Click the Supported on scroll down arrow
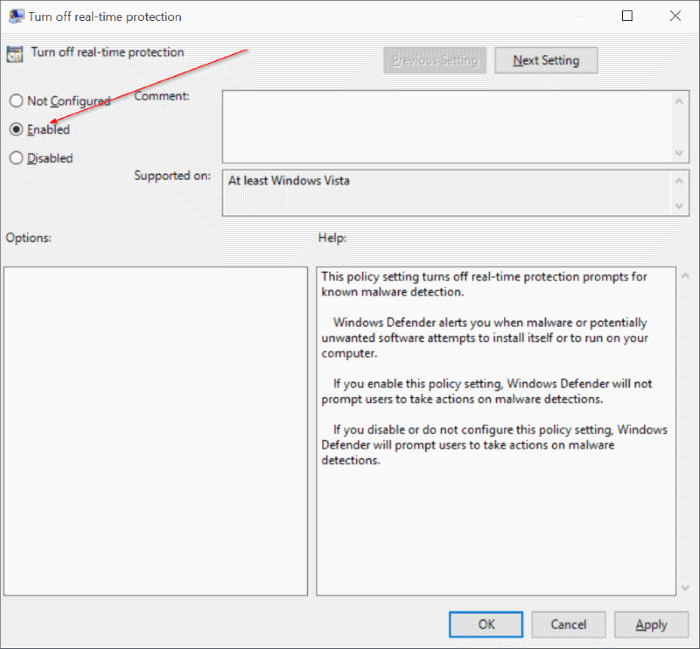Image resolution: width=700 pixels, height=649 pixels. 679,206
